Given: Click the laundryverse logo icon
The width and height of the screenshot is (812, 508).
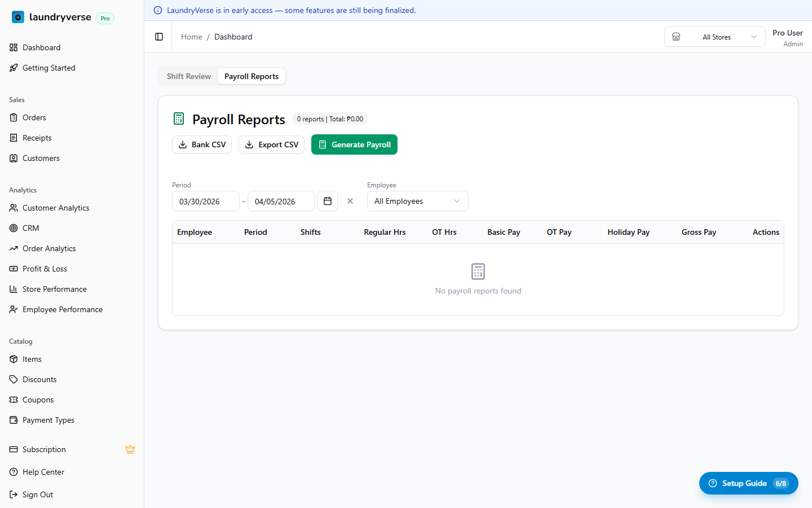Looking at the screenshot, I should pyautogui.click(x=18, y=17).
